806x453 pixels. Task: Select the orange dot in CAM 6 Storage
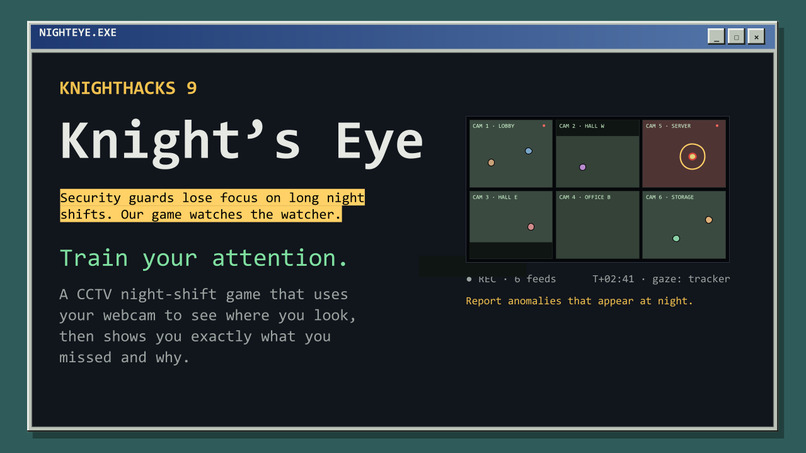click(708, 220)
